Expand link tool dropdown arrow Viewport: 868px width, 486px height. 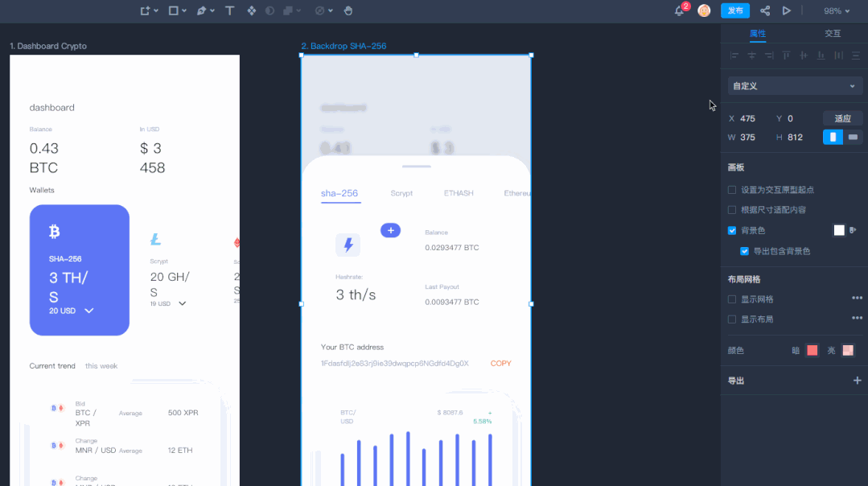point(331,10)
